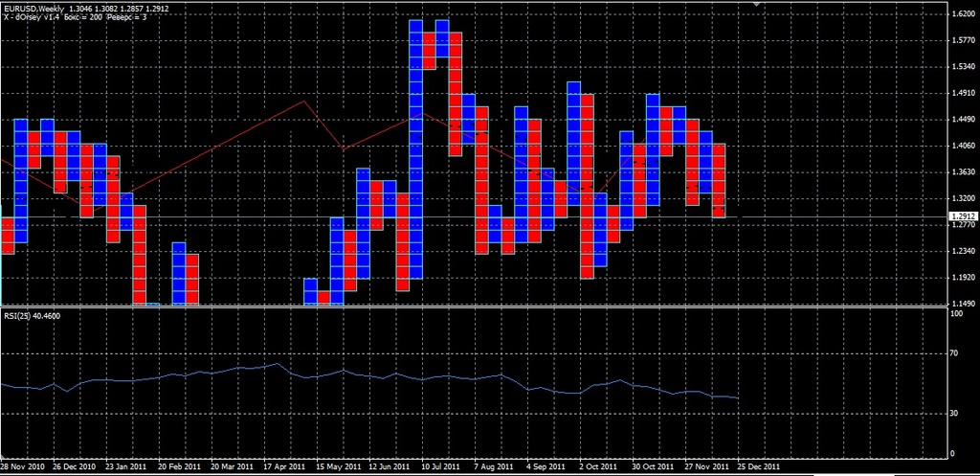Click the 4 Sep 2011 date label
980x476 pixels.
click(546, 466)
